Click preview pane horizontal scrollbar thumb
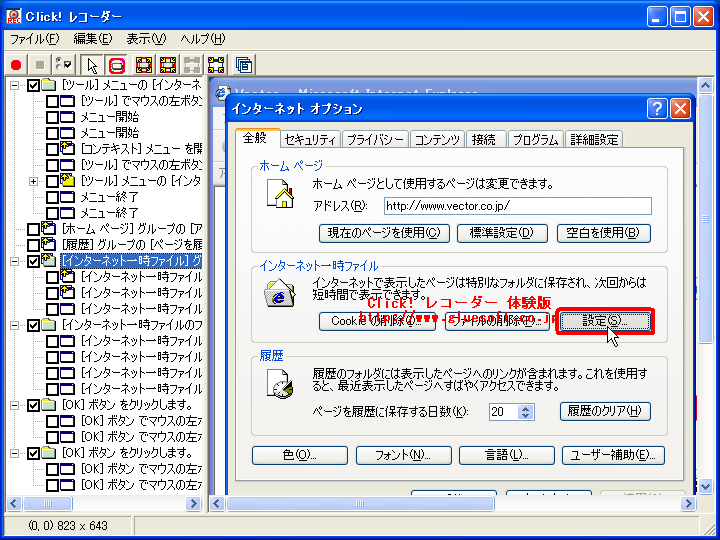Viewport: 720px width, 540px height. [x=360, y=504]
